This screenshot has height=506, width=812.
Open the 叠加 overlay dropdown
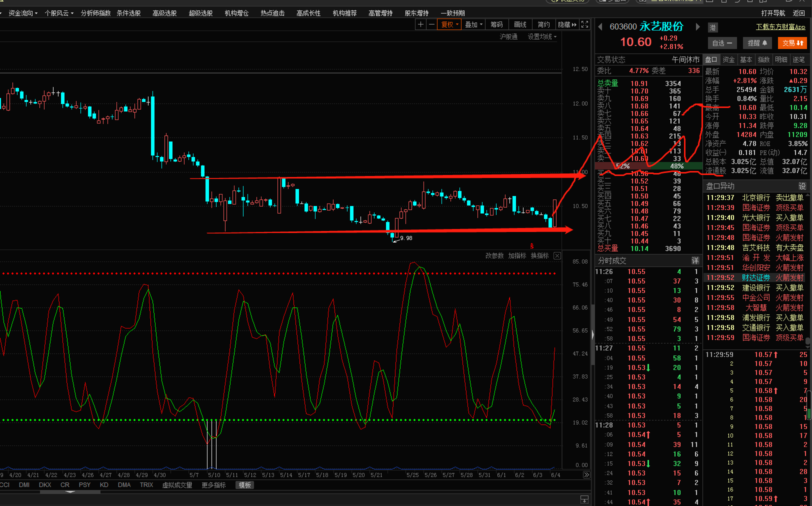473,24
